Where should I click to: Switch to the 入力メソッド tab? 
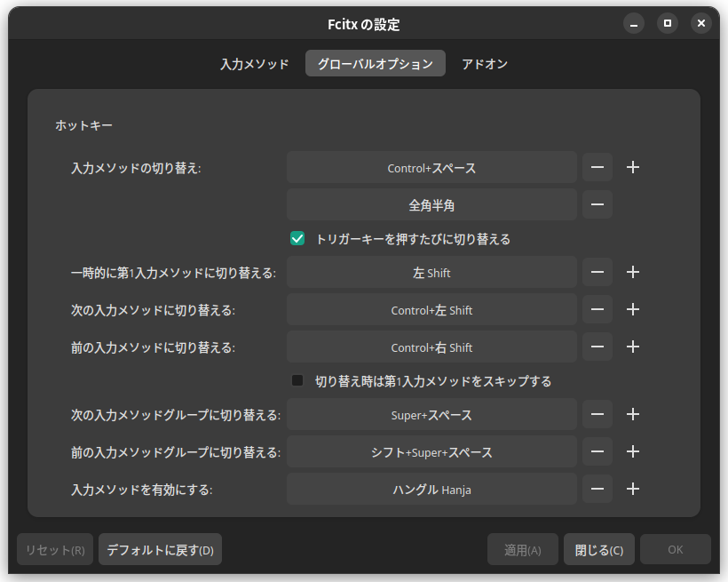pyautogui.click(x=255, y=64)
